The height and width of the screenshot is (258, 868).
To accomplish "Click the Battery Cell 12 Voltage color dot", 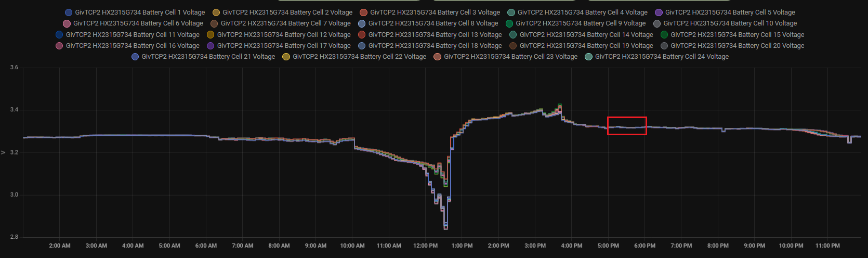I will [211, 35].
